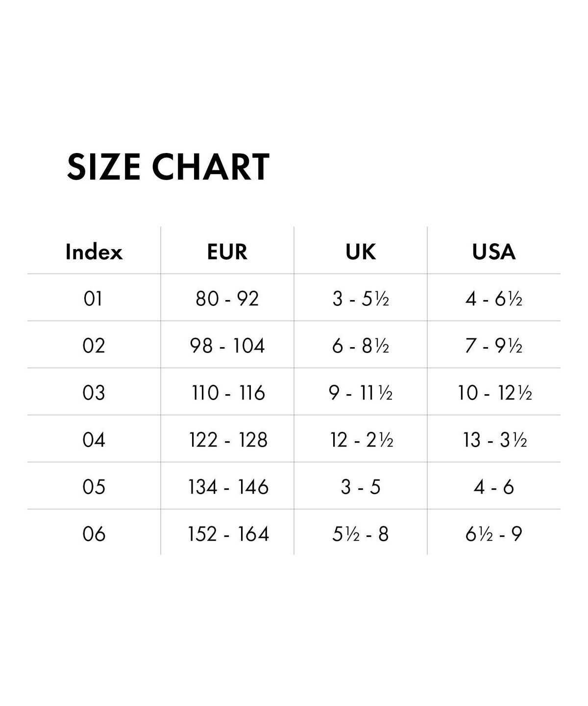Click the EUR 152 - 164 cell
The width and height of the screenshot is (588, 706).
[x=228, y=534]
